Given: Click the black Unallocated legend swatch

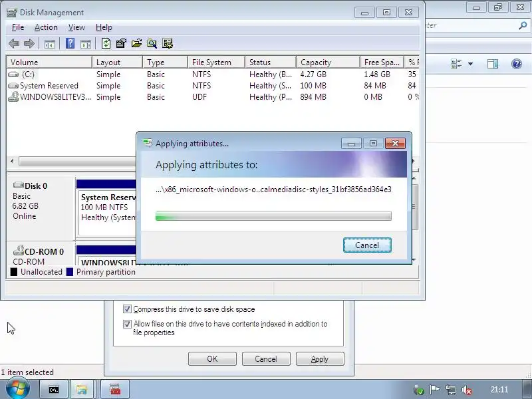Looking at the screenshot, I should coord(14,272).
